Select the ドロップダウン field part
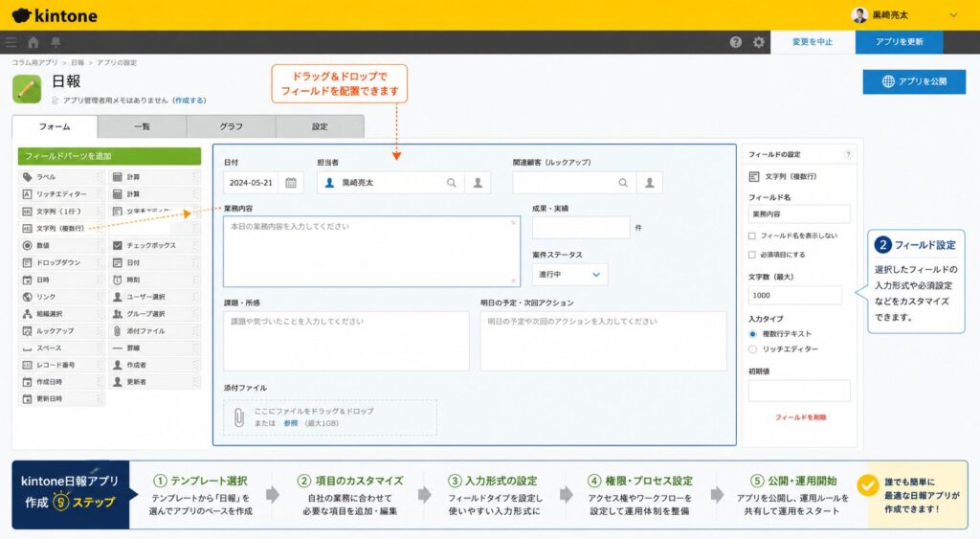 61,262
